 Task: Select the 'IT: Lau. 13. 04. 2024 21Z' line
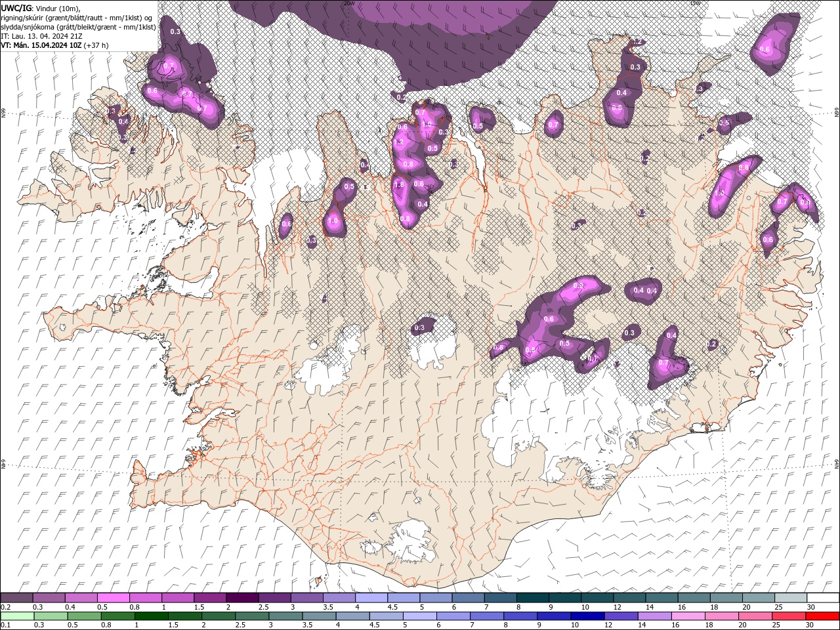click(x=41, y=36)
